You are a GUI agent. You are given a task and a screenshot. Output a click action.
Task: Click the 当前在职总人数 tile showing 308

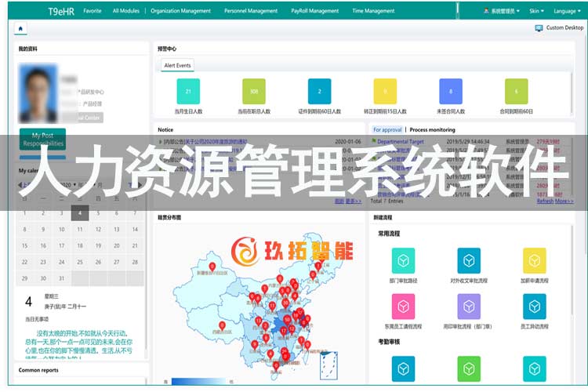pyautogui.click(x=254, y=92)
